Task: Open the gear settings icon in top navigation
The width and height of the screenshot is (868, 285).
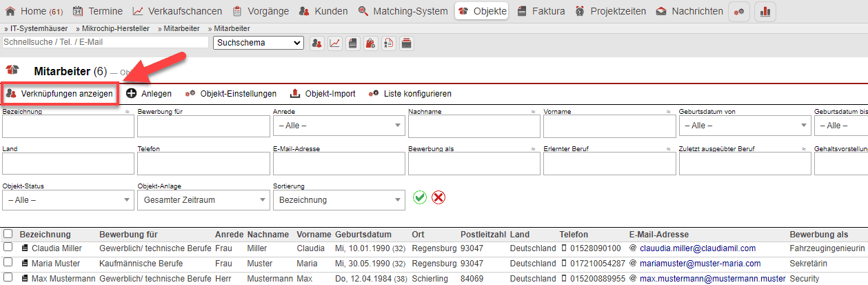Action: (x=739, y=11)
